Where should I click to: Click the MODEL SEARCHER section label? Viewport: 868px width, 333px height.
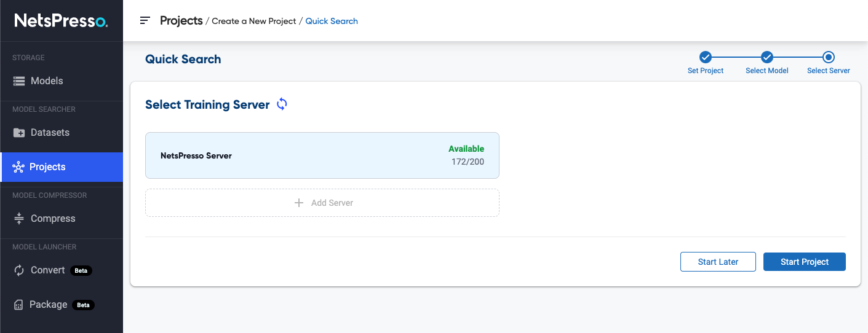tap(44, 109)
